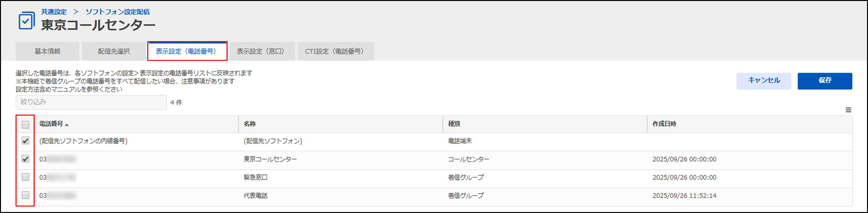Click the sort arrow next to 電話番号

[67, 125]
